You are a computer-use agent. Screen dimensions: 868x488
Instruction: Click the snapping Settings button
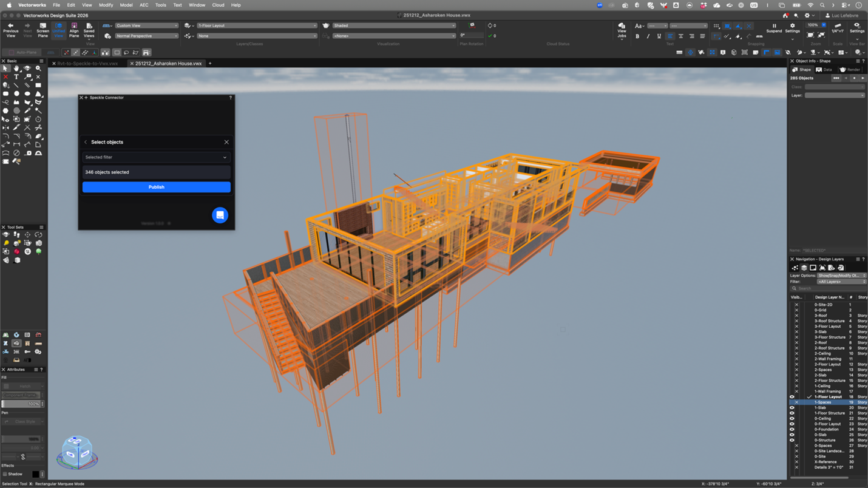[x=792, y=28]
